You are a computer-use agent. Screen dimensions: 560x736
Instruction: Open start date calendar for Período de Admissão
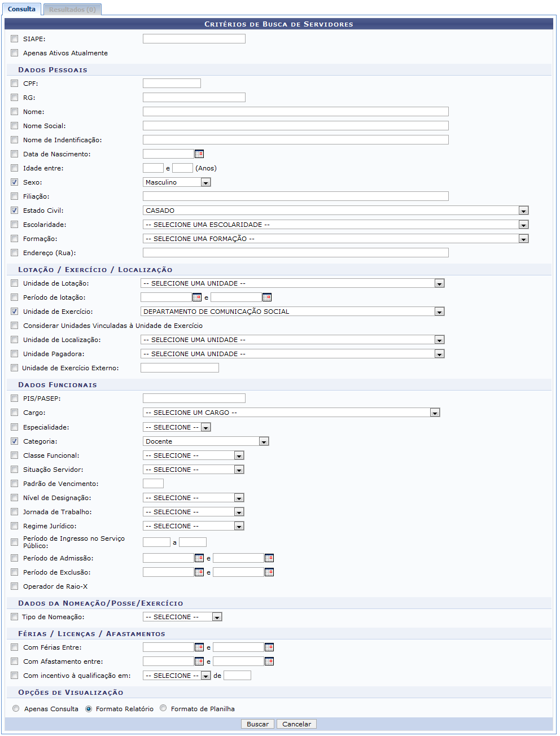(x=199, y=558)
